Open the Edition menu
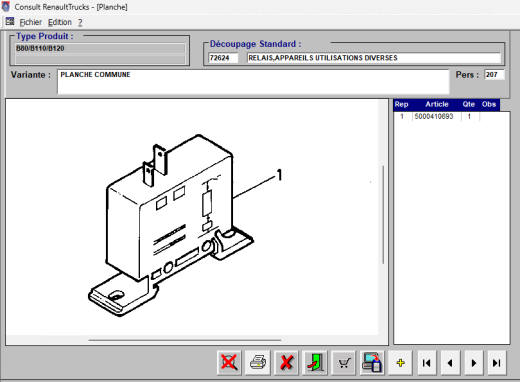This screenshot has height=382, width=520. [x=60, y=22]
